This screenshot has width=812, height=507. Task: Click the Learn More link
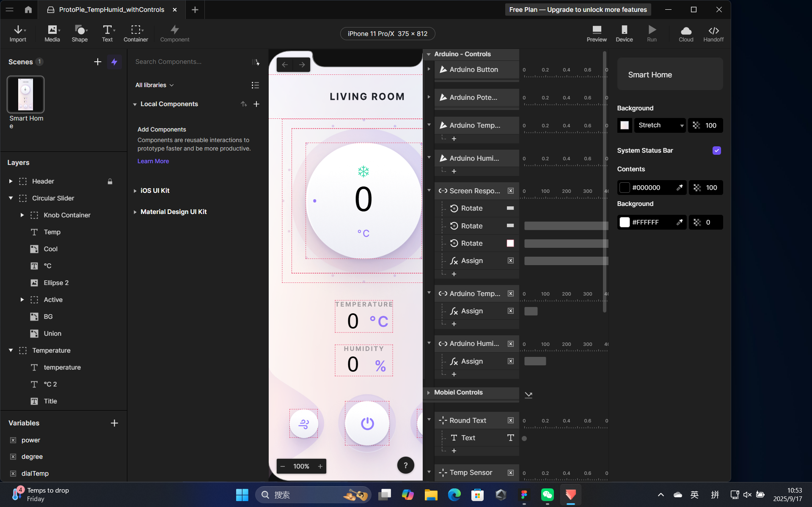click(153, 161)
